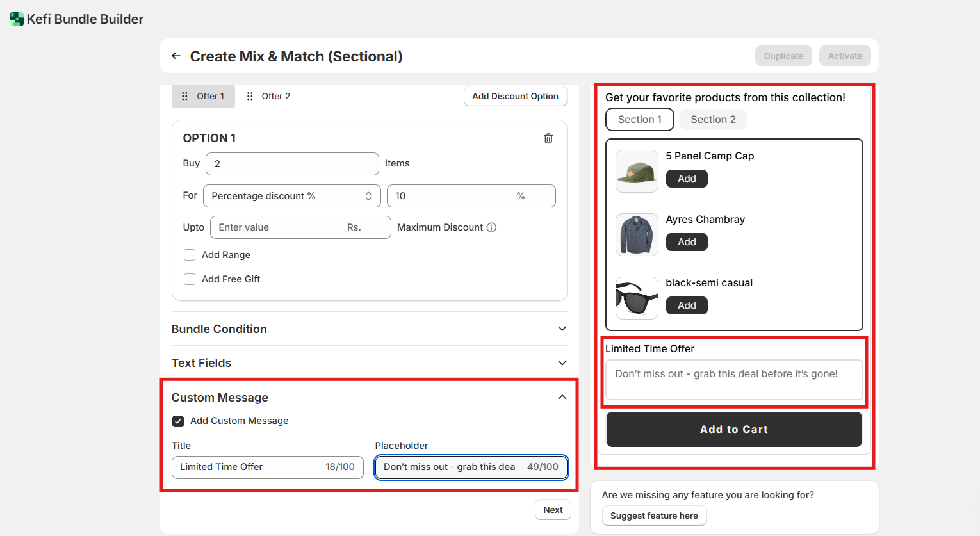Click the Kefi Bundle Builder logo
The image size is (980, 536).
coord(17,19)
